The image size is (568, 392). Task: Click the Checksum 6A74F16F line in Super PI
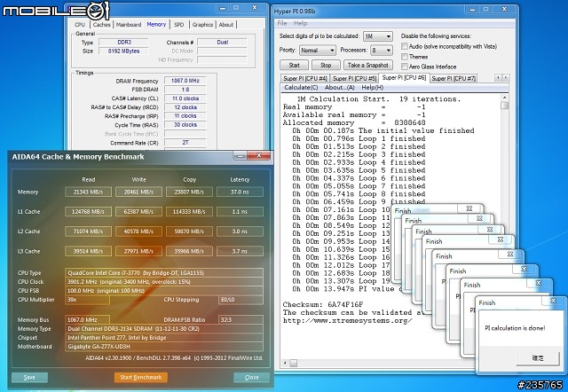(x=323, y=304)
